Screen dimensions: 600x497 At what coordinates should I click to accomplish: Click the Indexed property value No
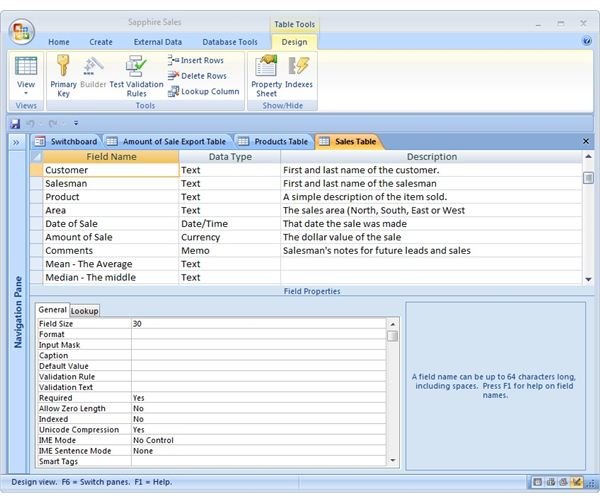pyautogui.click(x=258, y=419)
